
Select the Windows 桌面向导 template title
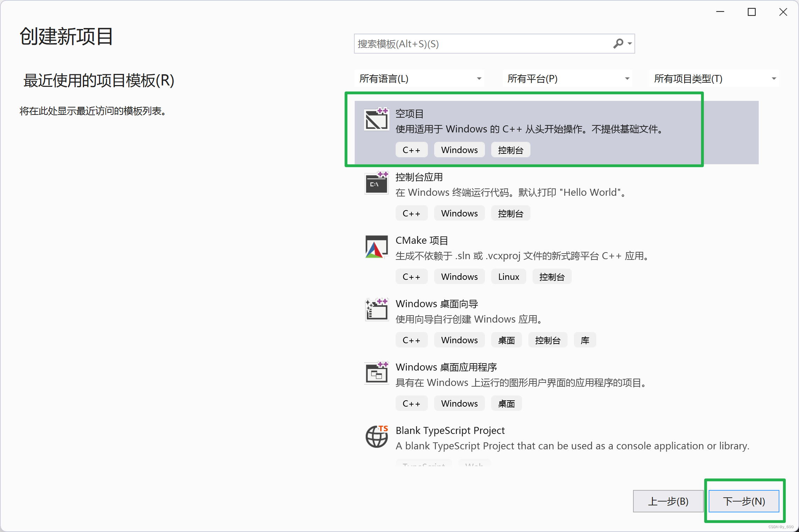point(437,304)
